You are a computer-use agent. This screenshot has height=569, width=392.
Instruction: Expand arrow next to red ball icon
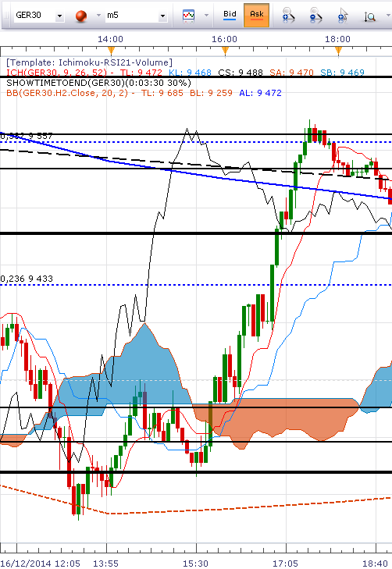(x=98, y=16)
